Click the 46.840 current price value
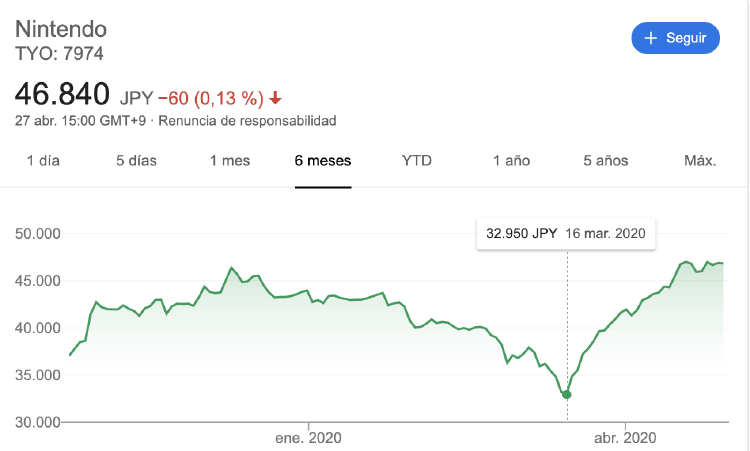750x451 pixels. pos(62,94)
